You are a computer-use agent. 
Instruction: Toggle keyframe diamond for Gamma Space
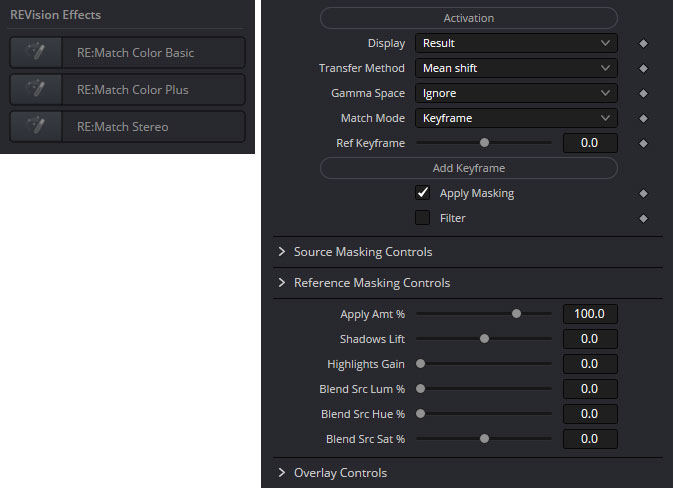coord(643,93)
